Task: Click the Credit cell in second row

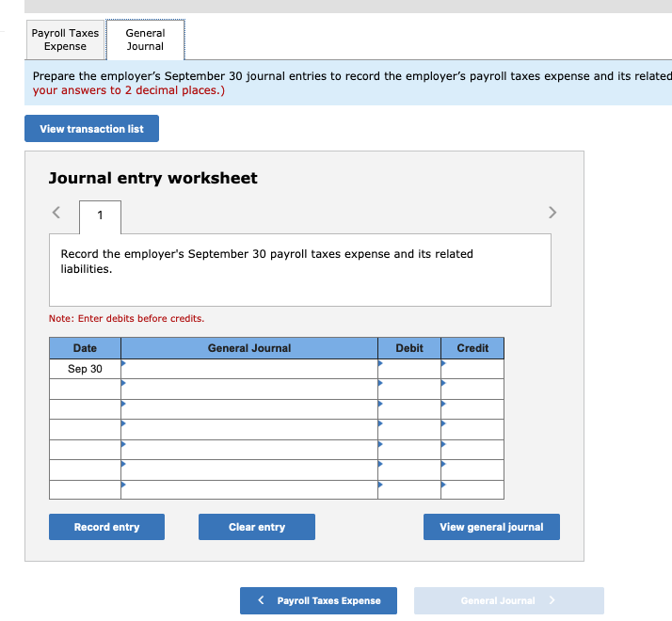Action: [x=472, y=390]
